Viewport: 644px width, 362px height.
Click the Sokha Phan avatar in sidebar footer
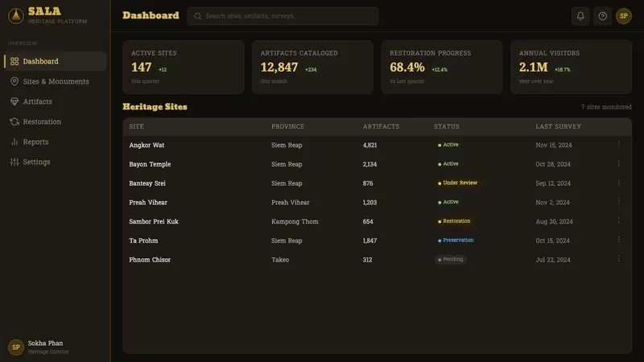click(15, 348)
